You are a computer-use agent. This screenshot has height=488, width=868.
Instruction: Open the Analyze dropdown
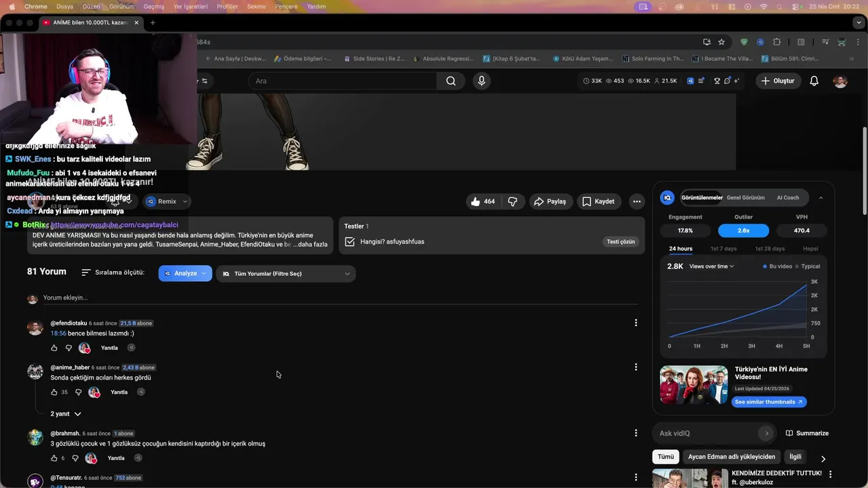[x=185, y=273]
